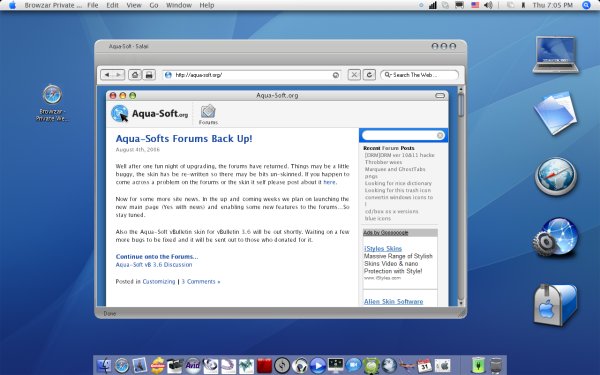Click the clock showing Thu 7:05 PM

(x=553, y=5)
